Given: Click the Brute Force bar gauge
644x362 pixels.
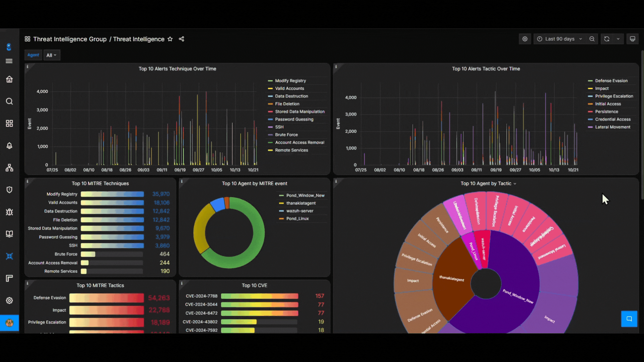Looking at the screenshot, I should (x=112, y=254).
